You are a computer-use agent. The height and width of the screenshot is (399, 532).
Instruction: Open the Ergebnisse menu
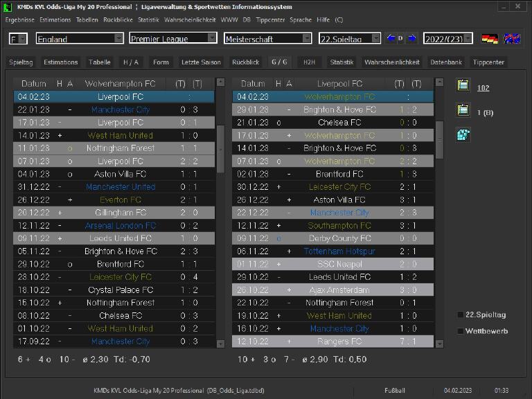19,19
